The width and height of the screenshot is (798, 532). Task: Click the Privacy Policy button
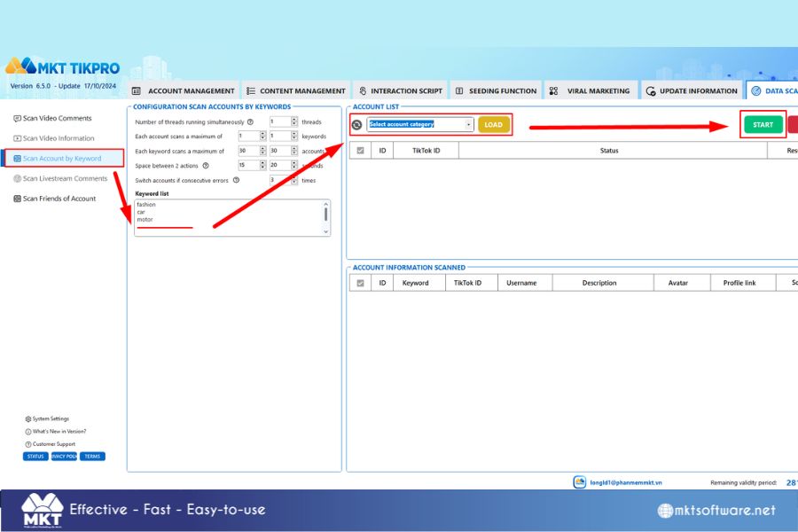point(64,456)
